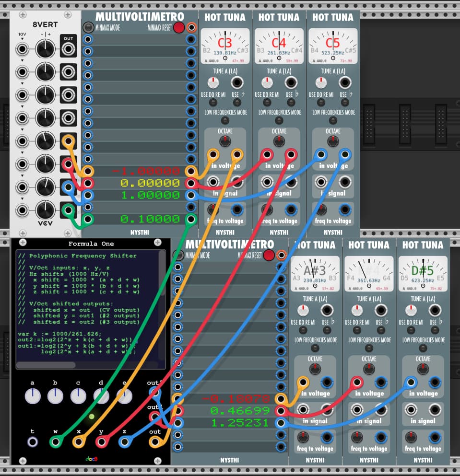
Task: Toggle USE DO RE MI on C3 Hot Tuna
Action: coord(213,102)
